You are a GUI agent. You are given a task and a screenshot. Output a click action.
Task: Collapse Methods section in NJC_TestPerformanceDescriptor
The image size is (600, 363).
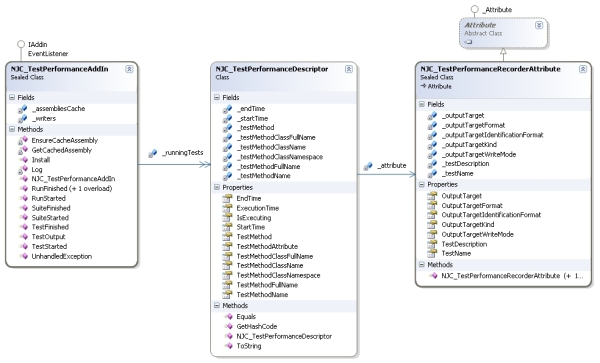(x=217, y=305)
